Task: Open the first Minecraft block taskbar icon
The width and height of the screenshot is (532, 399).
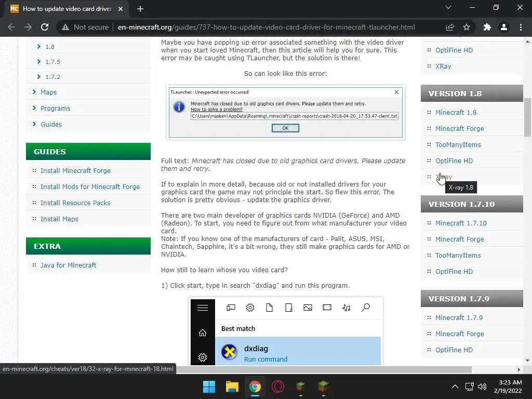Action: 300,386
